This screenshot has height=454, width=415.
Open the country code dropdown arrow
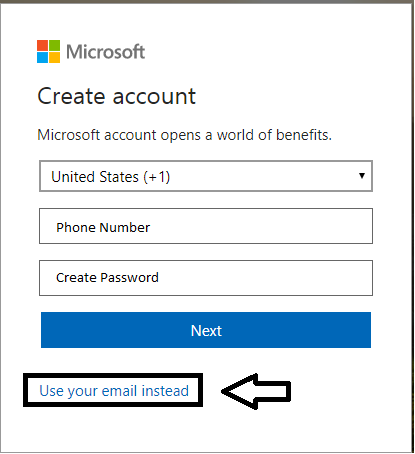point(362,176)
